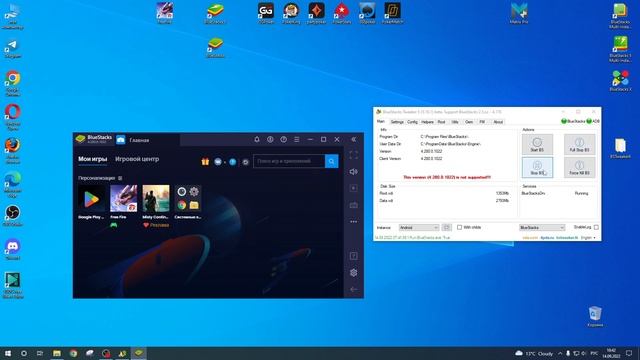Open BlueStacks X desktop shortcut
The width and height of the screenshot is (640, 360).
pyautogui.click(x=620, y=80)
